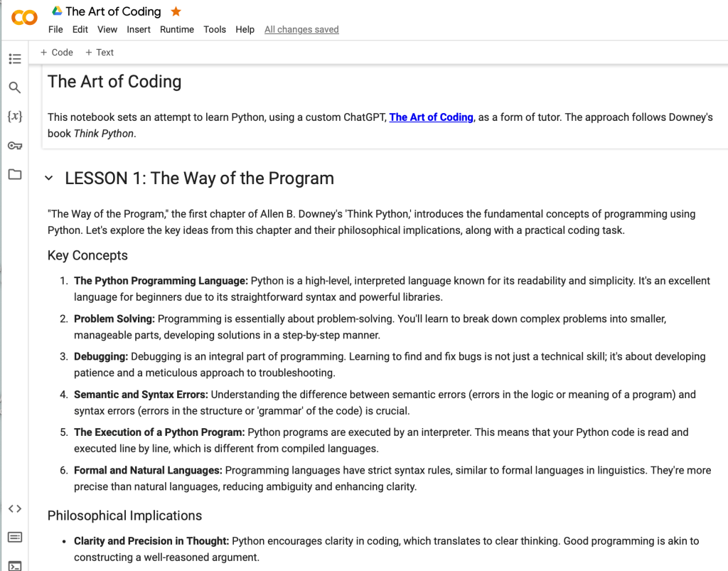Open the Insert menu
Viewport: 728px width, 571px height.
(x=139, y=29)
